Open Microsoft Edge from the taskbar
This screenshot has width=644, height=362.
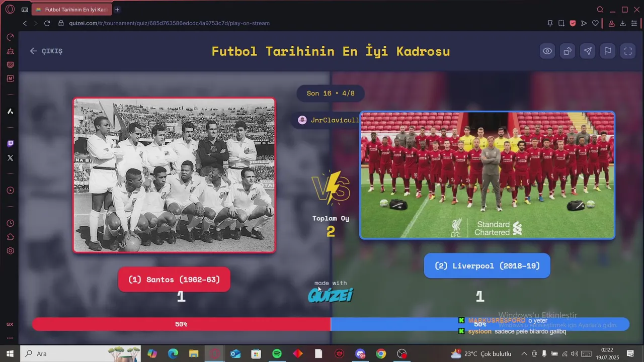pyautogui.click(x=173, y=353)
